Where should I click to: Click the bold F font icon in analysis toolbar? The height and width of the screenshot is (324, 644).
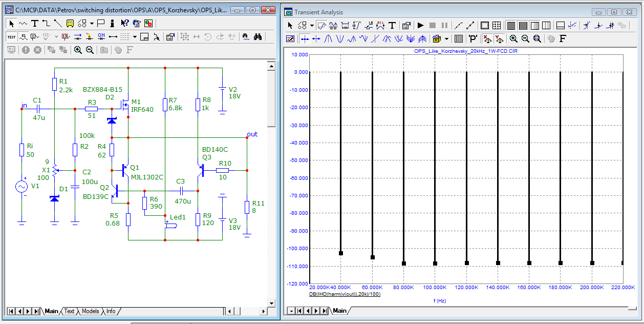(563, 38)
